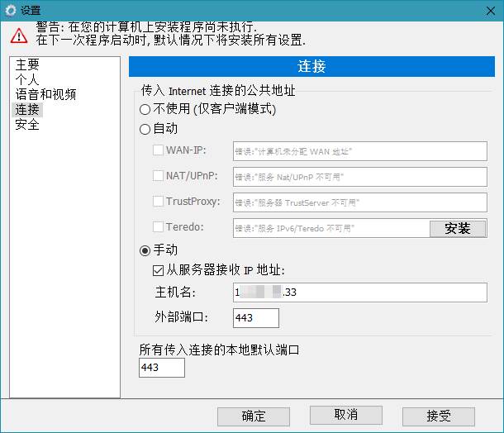Viewport: 504px width, 433px height.
Task: Focus the local default port field
Action: 162,368
